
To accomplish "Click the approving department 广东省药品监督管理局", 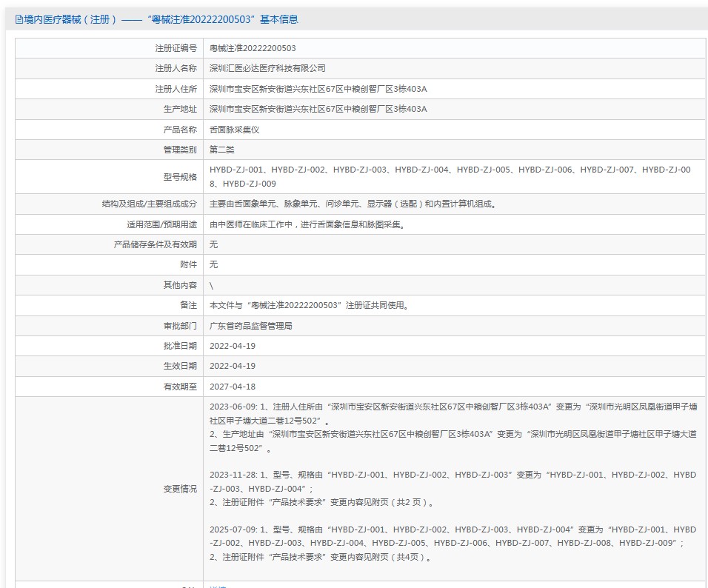I will coord(250,326).
